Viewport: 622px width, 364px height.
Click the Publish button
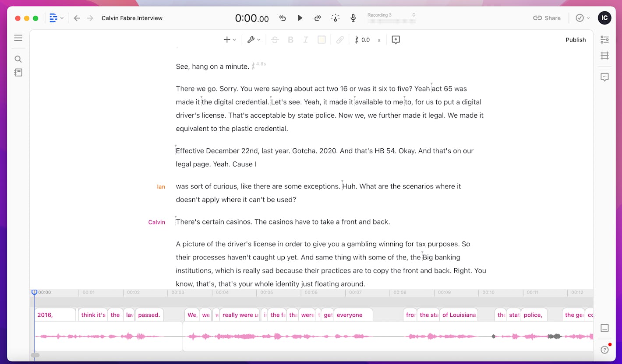(576, 39)
